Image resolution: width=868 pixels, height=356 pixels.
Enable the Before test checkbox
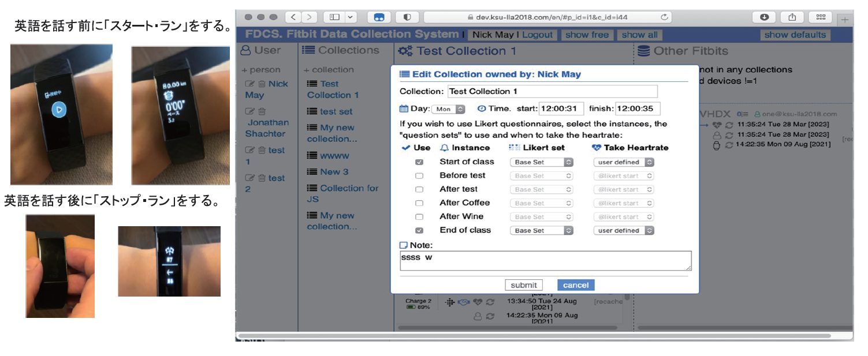tap(419, 176)
